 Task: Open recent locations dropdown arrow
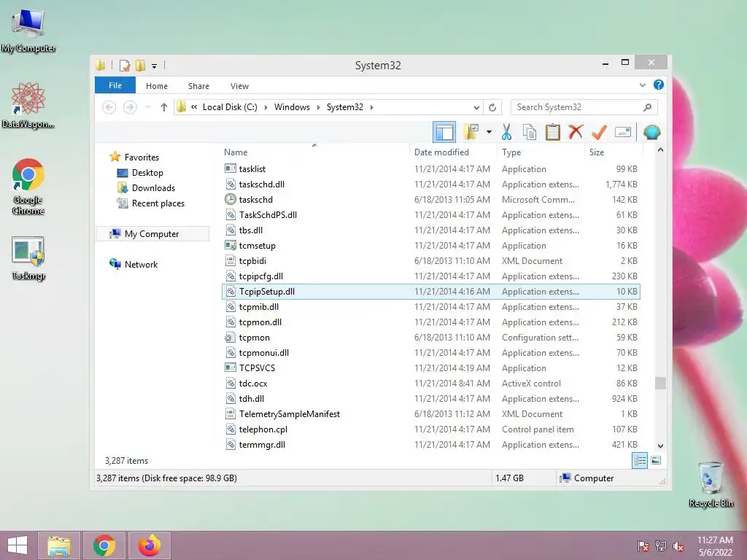pos(147,107)
